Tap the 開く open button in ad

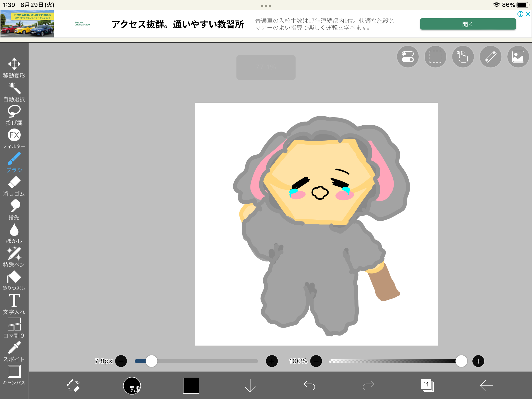(468, 24)
